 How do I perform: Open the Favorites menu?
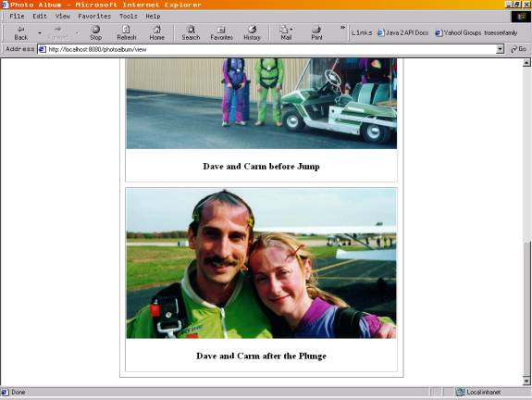click(x=94, y=16)
